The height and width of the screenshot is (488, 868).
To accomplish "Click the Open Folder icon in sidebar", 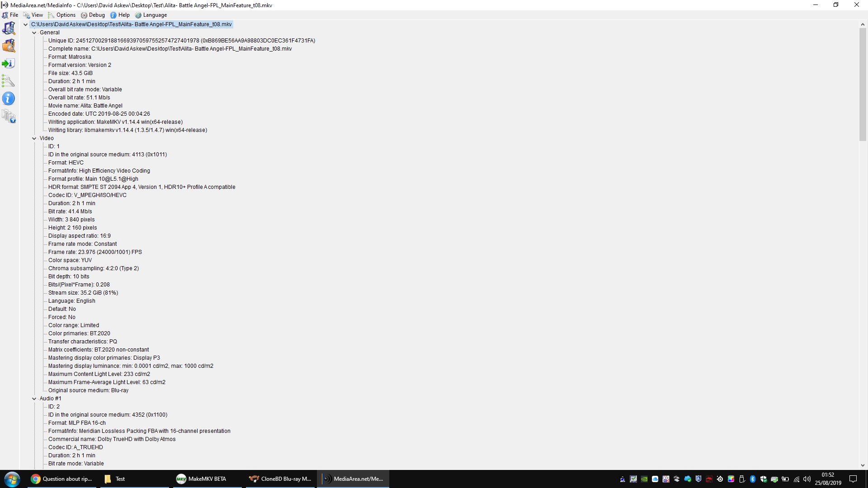I will point(9,46).
